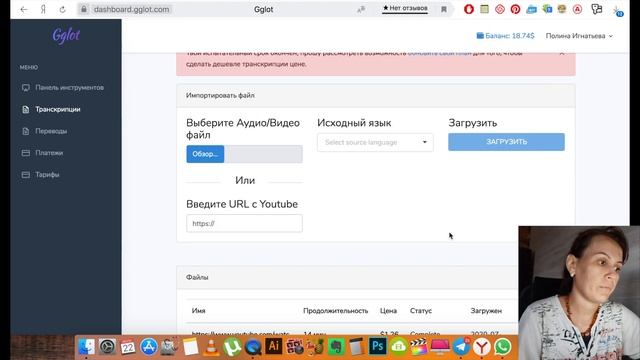Screen dimensions: 640x360
Task: Click the webcam video overlay thumbnail
Action: click(579, 293)
